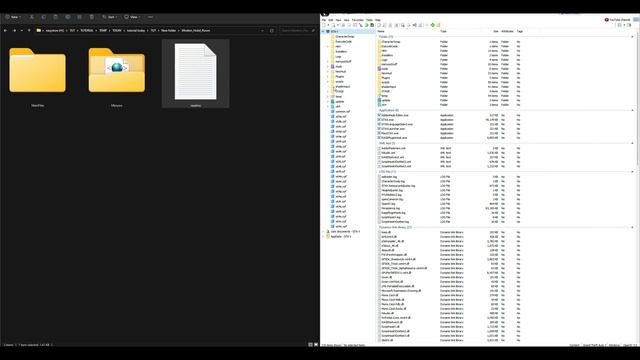Viewport: 640px width, 360px height.
Task: Select the highlighted text document in Explorer
Action: click(x=196, y=74)
